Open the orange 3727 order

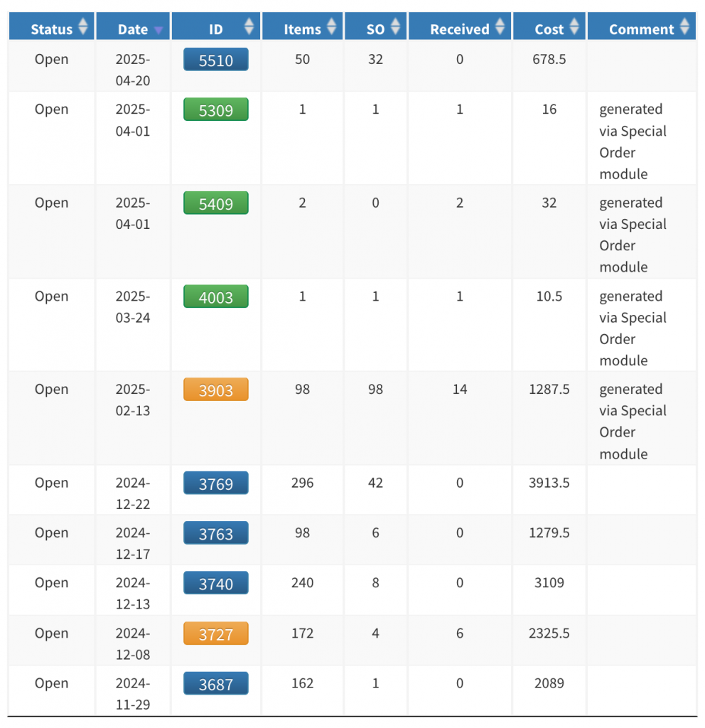216,633
